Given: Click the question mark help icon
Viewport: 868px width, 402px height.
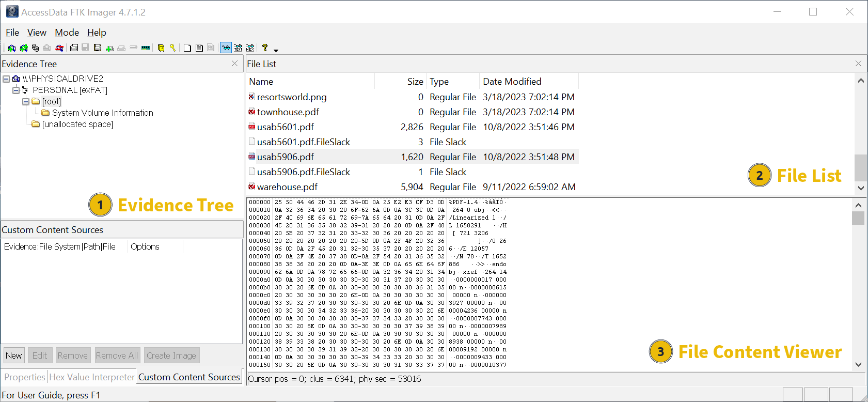Looking at the screenshot, I should [x=265, y=48].
